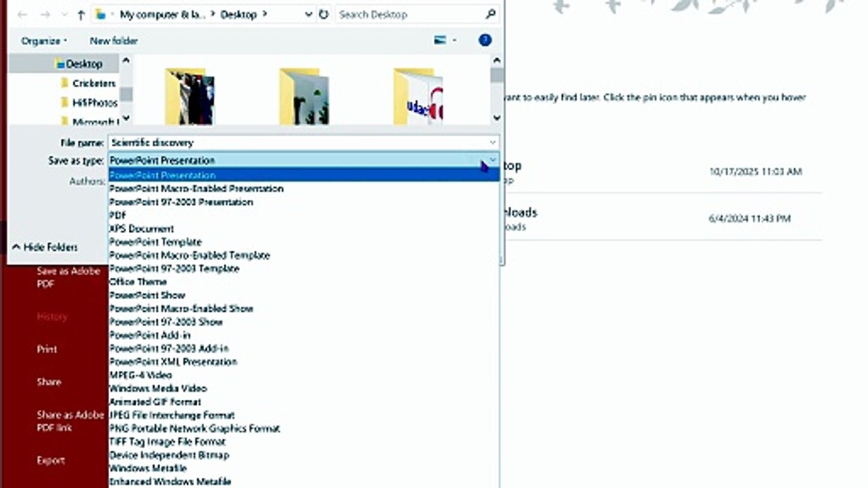Open the middle folder thumbnail

[x=304, y=96]
